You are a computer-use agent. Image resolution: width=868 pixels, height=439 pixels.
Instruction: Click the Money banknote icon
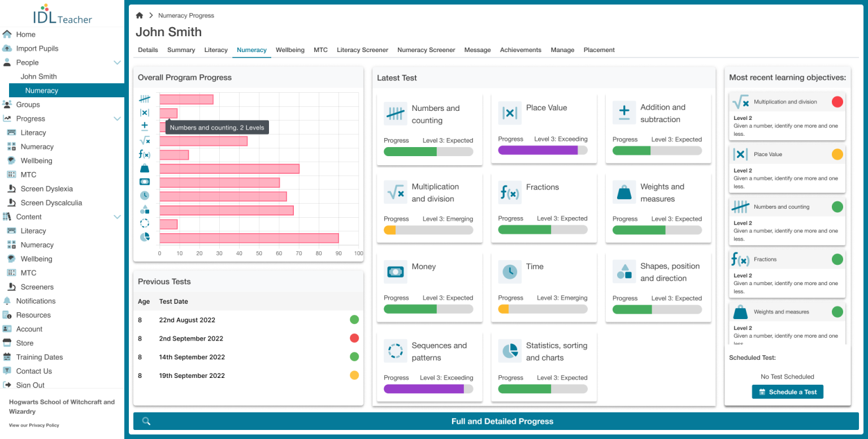pos(396,272)
